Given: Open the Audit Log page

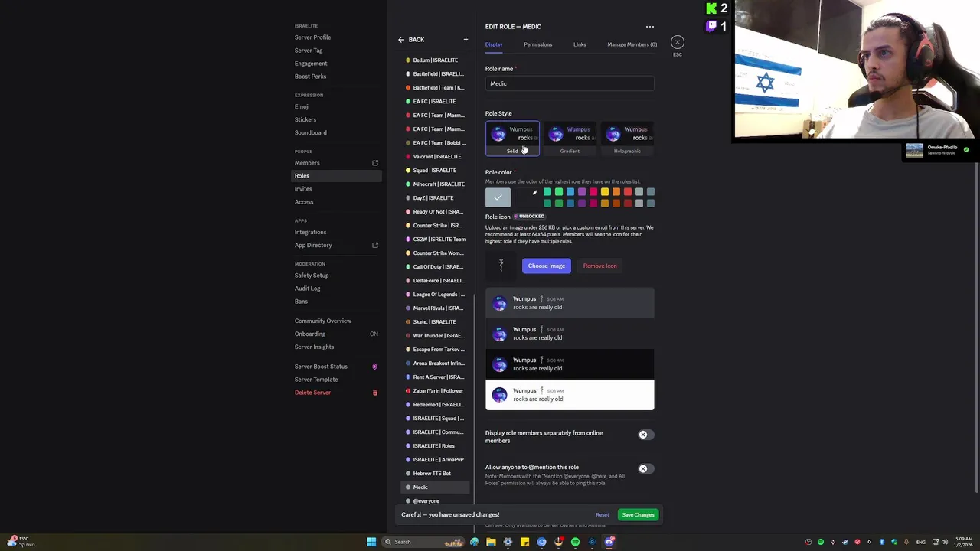Looking at the screenshot, I should (x=307, y=289).
